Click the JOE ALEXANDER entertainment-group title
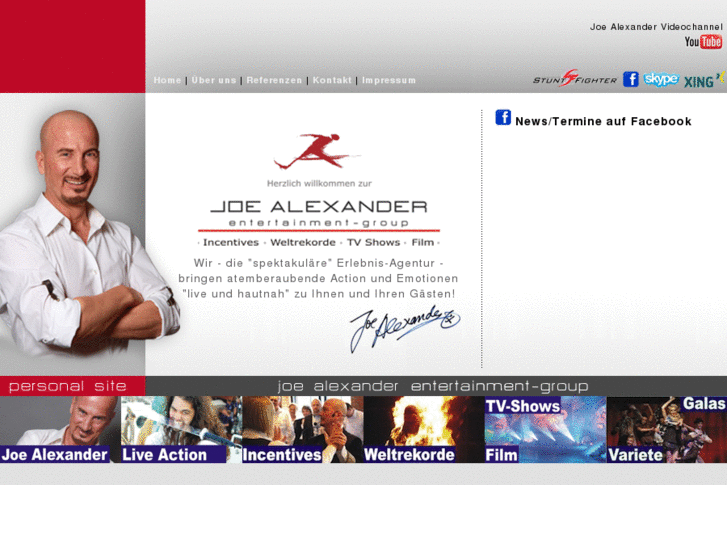Viewport: 727px width, 545px height. [319, 214]
